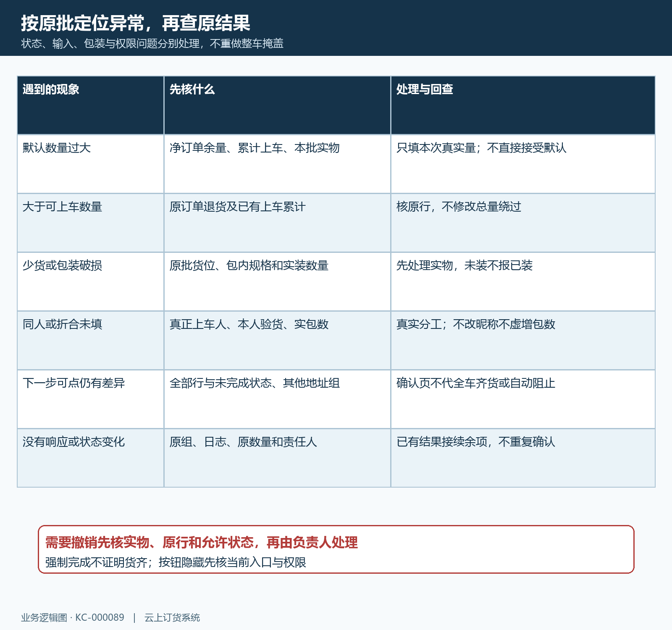Image resolution: width=672 pixels, height=630 pixels.
Task: Click the cell 没有响应或状态变化
Action: click(90, 458)
